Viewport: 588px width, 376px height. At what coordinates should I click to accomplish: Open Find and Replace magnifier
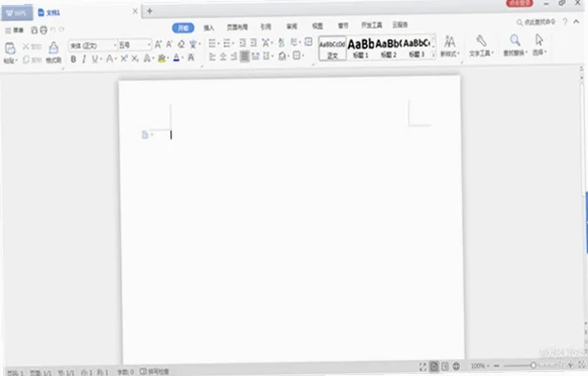pos(515,40)
